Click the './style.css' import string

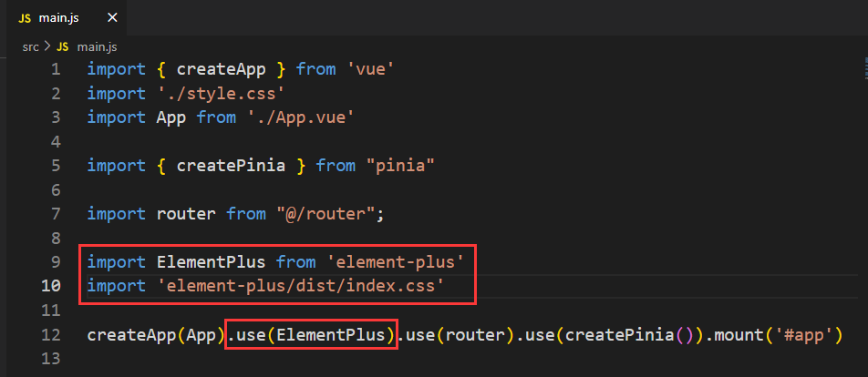click(x=221, y=94)
